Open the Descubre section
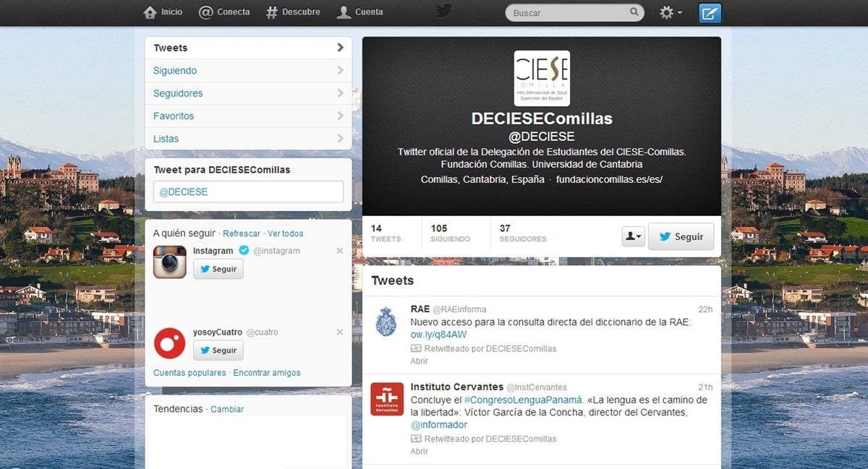Screen dimensions: 868x469 pos(292,12)
